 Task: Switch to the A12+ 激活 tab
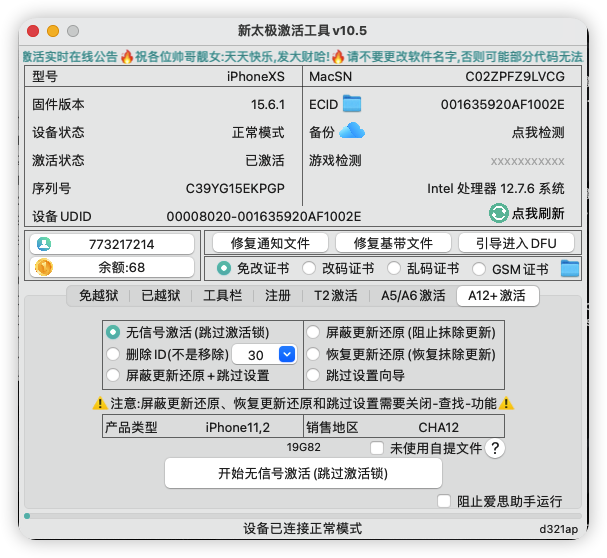[x=498, y=296]
